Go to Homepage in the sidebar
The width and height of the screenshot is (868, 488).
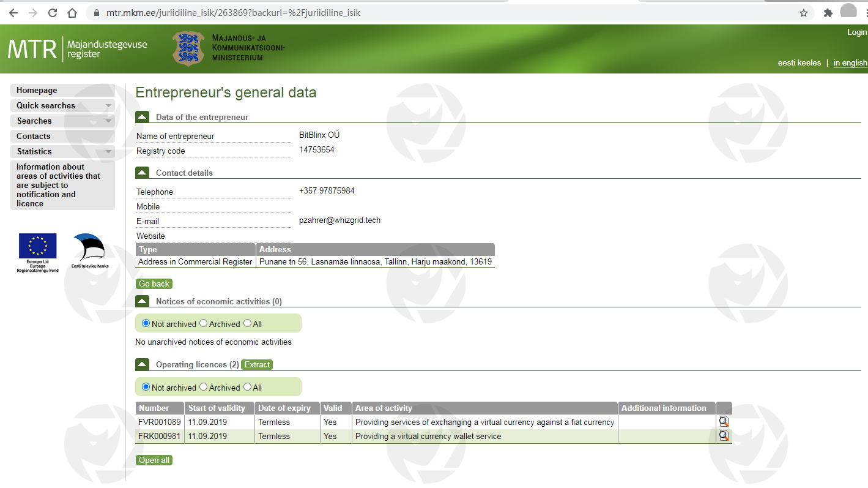37,90
